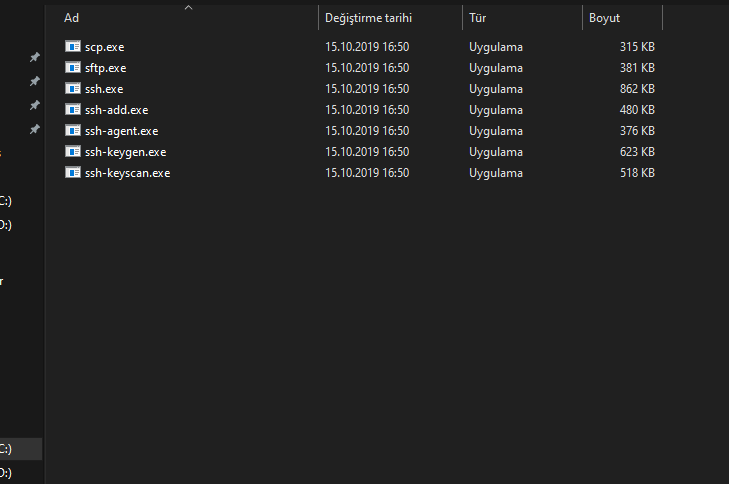729x484 pixels.
Task: Click the 518 KB size value
Action: (x=636, y=172)
